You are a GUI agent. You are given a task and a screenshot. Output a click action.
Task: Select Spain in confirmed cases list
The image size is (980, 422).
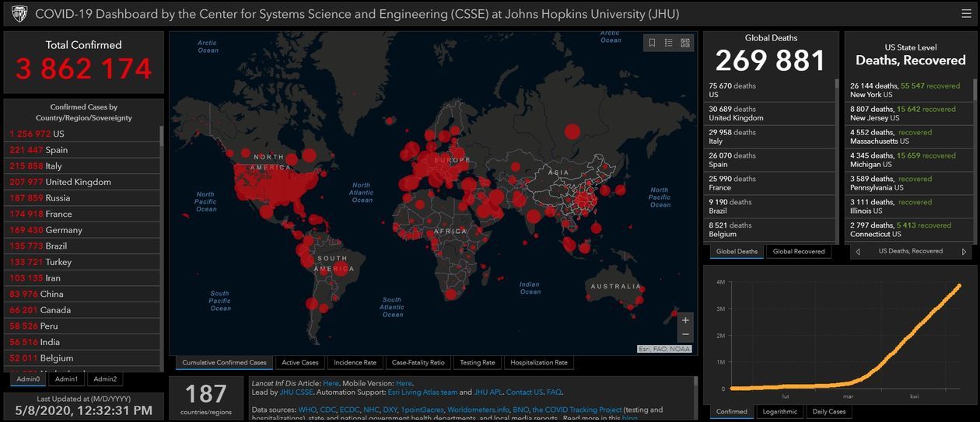click(x=56, y=150)
